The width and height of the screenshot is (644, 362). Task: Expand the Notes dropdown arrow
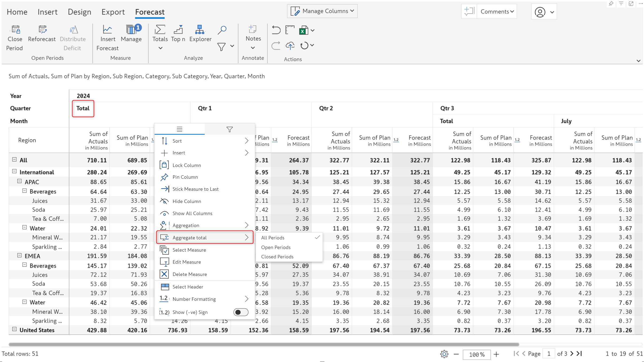pos(253,48)
